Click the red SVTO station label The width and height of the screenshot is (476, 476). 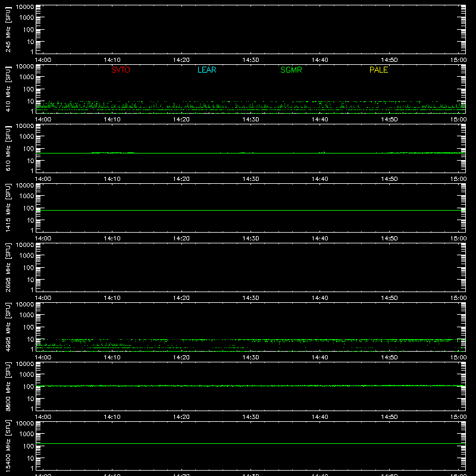tap(121, 70)
